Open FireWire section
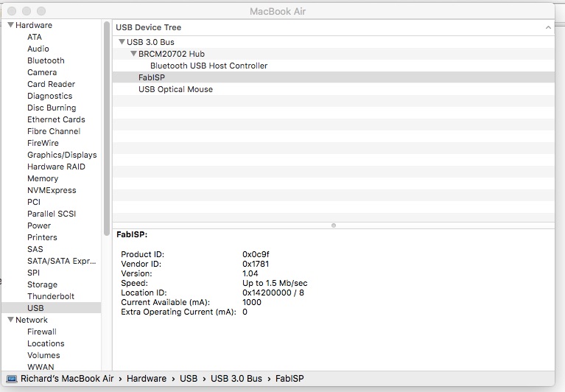This screenshot has width=565, height=392. coord(43,143)
